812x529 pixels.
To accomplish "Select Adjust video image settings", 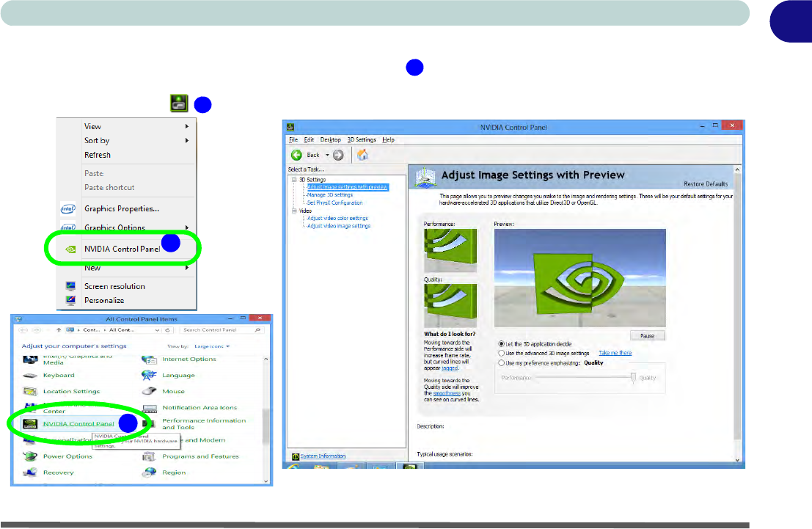I will (x=339, y=226).
